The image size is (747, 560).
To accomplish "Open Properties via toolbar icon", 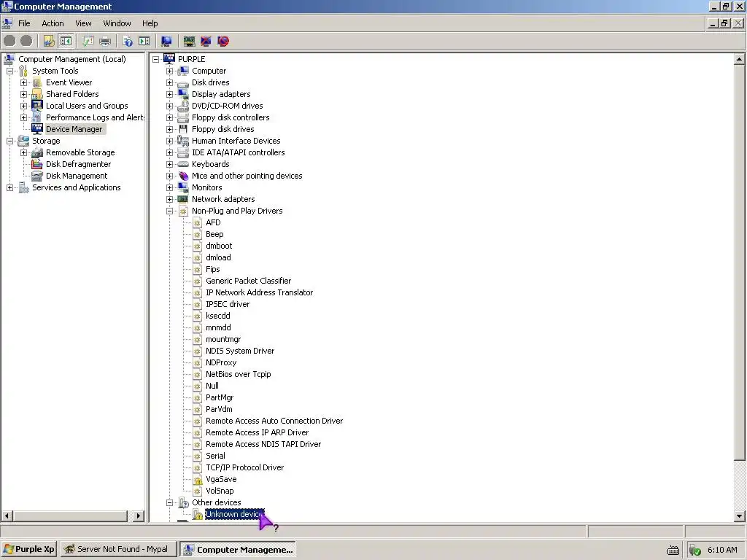I will point(88,41).
